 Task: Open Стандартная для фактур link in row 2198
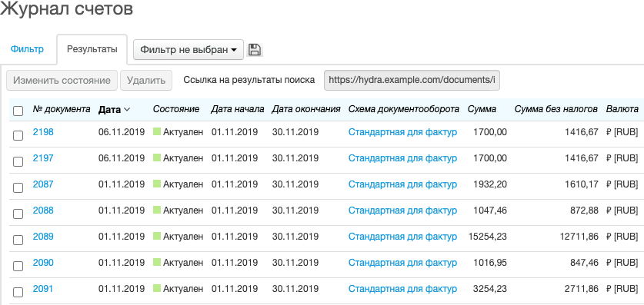(402, 132)
